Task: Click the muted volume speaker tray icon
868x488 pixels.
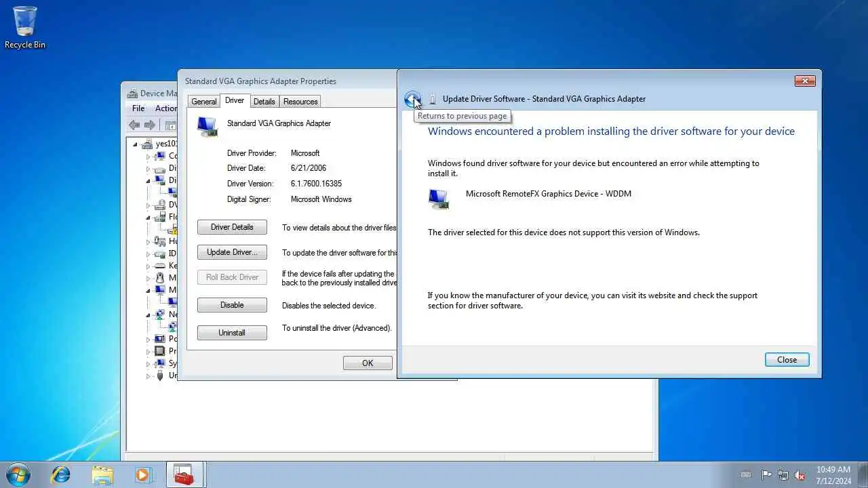Action: tap(800, 475)
